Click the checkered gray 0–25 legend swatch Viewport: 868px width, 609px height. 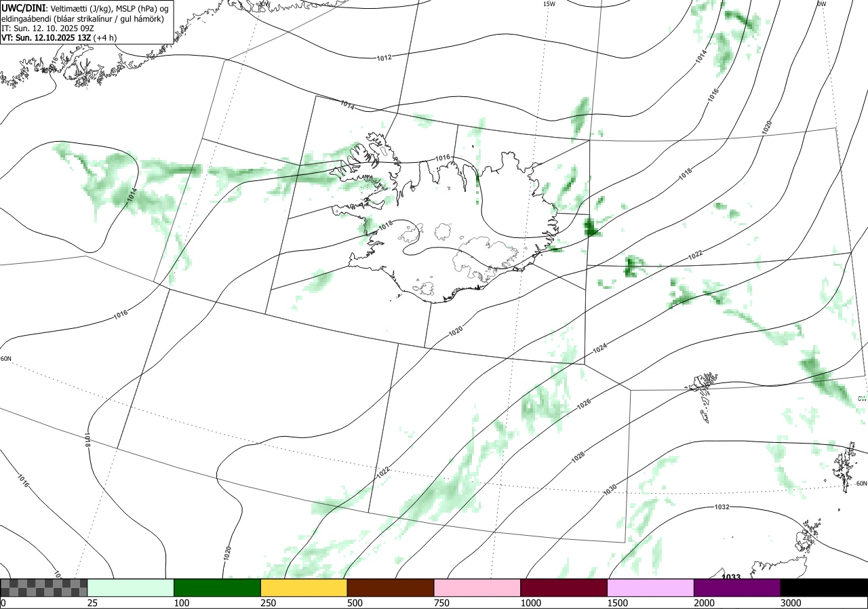point(44,587)
